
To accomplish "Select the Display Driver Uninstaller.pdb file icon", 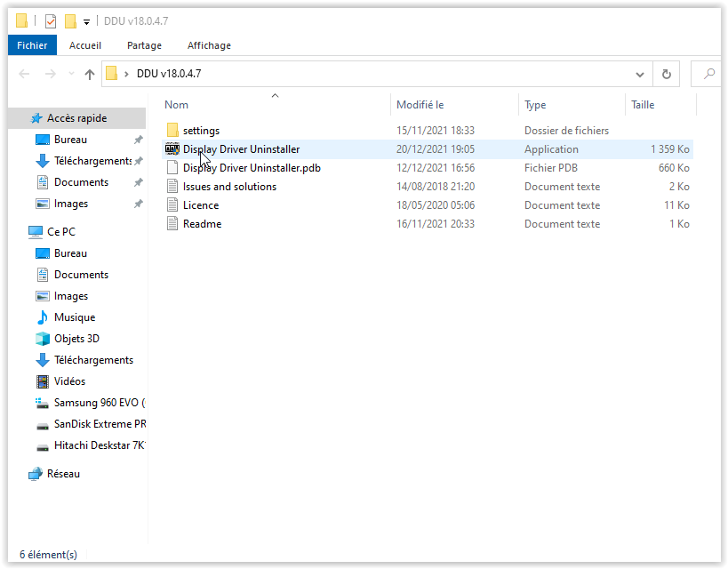I will click(x=172, y=167).
